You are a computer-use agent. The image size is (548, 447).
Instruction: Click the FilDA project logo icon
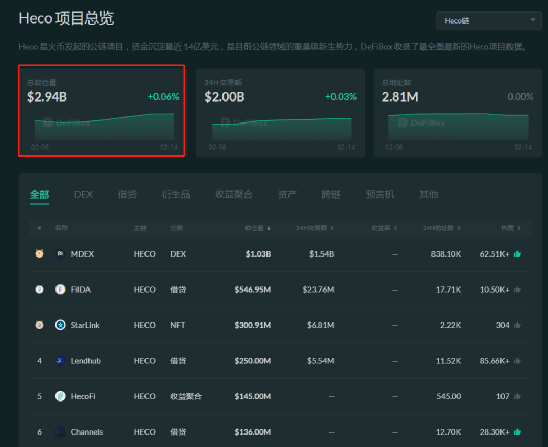click(60, 289)
